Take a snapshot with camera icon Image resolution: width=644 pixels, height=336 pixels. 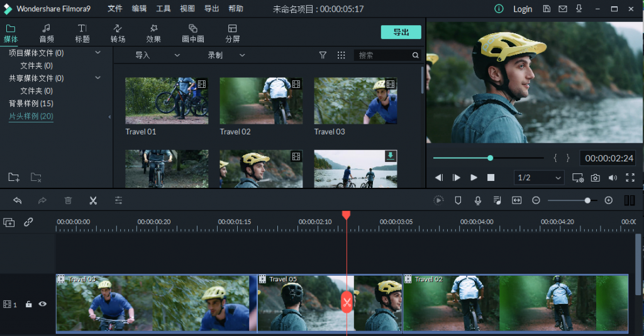tap(595, 178)
